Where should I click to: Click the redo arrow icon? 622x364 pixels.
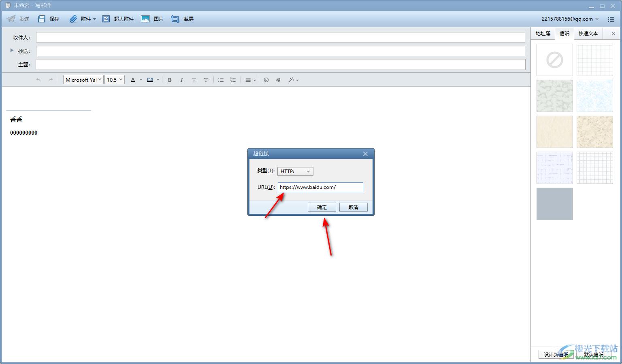pos(51,80)
